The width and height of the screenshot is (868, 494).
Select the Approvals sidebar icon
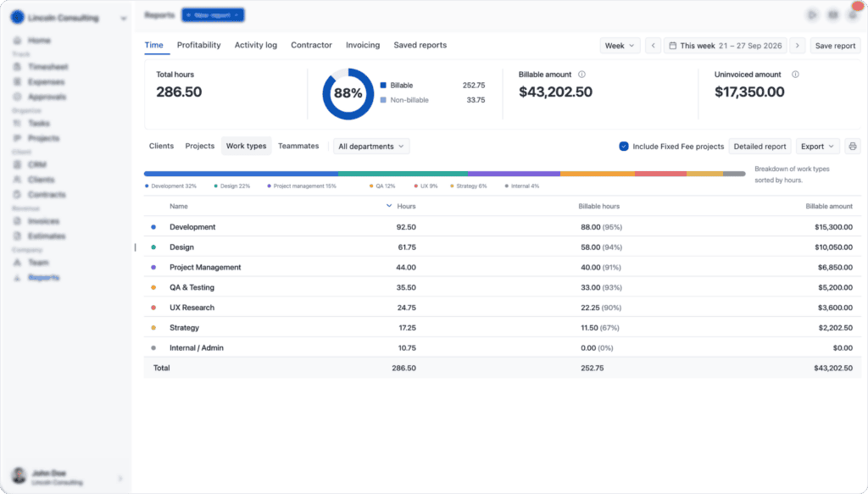(x=17, y=97)
